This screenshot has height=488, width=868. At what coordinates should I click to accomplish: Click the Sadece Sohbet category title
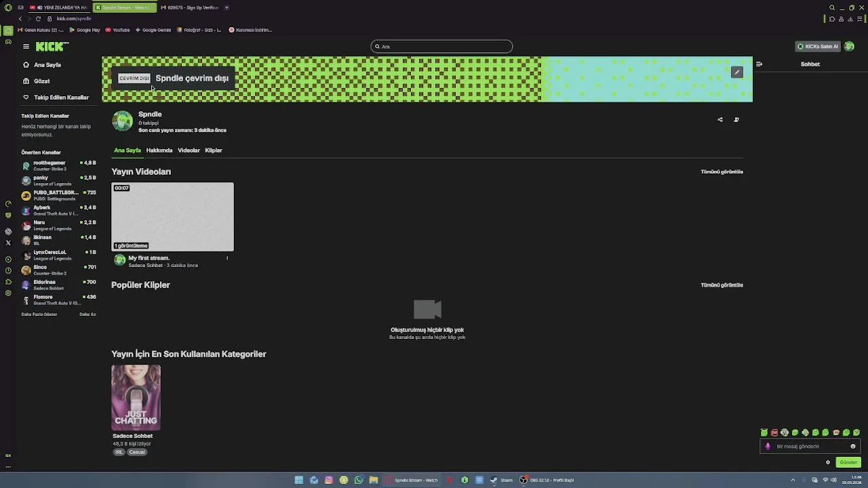pyautogui.click(x=133, y=436)
